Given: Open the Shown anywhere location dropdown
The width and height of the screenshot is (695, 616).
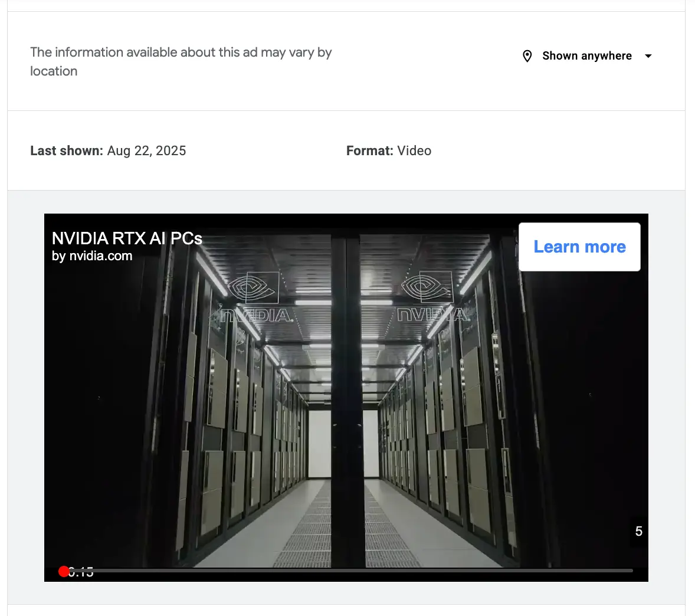Looking at the screenshot, I should point(587,56).
